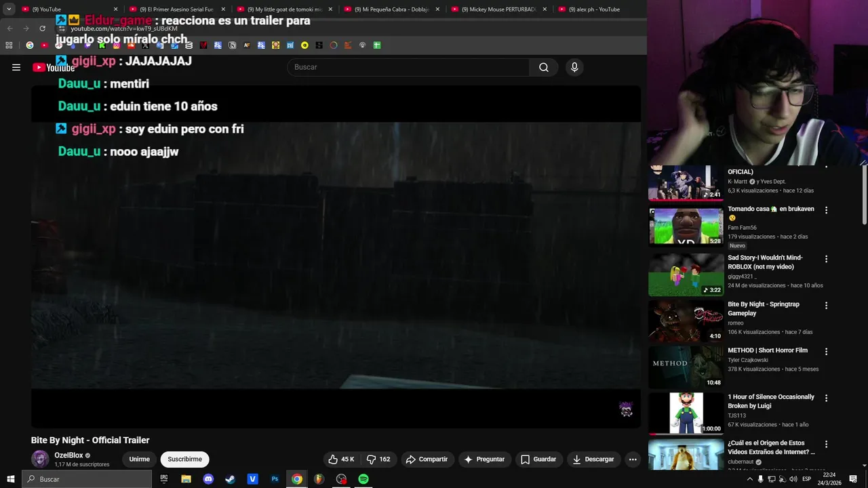This screenshot has height=488, width=868.
Task: Open the OzelBlox channel name link
Action: click(x=68, y=455)
